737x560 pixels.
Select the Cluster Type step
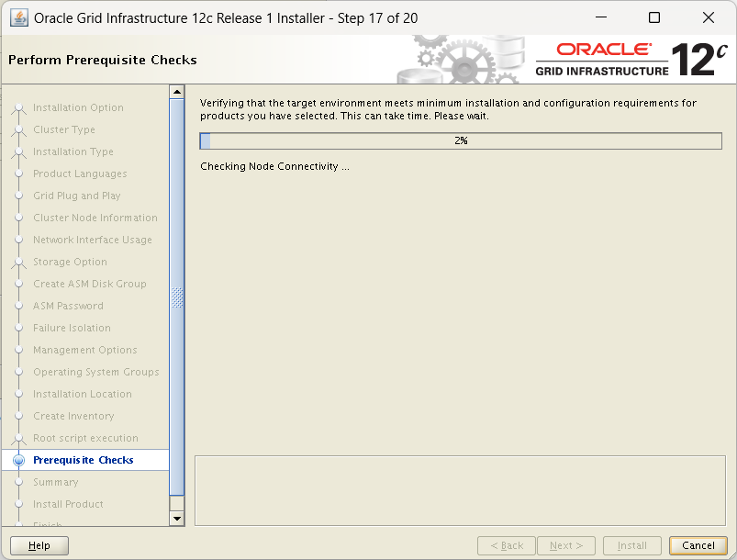point(64,129)
